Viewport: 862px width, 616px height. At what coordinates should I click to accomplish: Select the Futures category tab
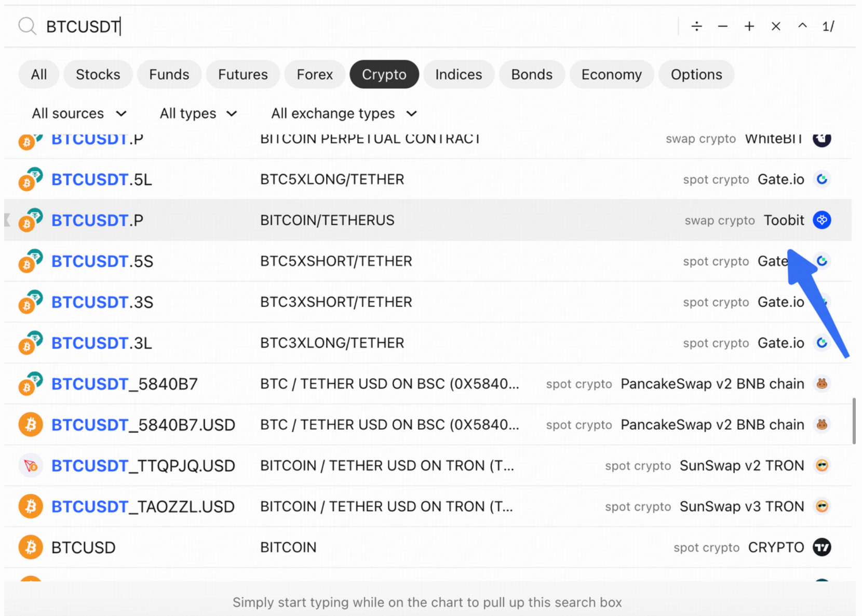tap(243, 74)
